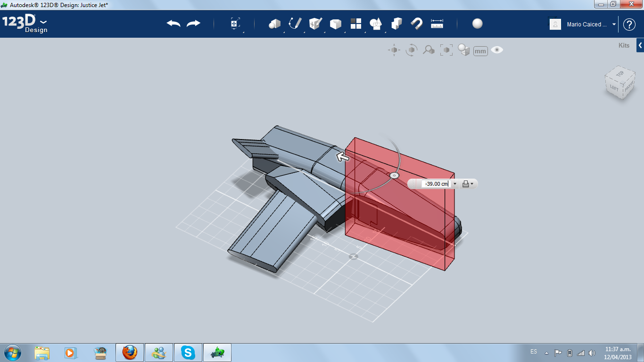Click the Fit view tool
This screenshot has height=362, width=644.
[x=446, y=50]
